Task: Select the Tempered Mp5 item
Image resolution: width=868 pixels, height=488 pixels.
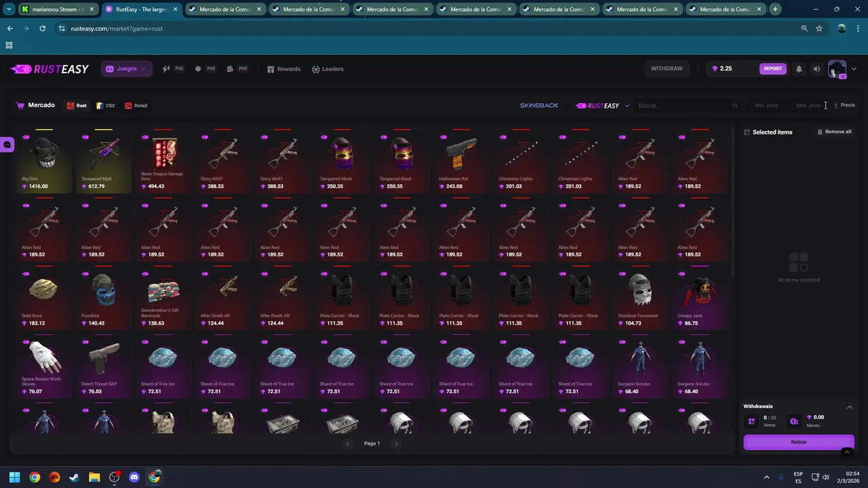Action: 104,161
